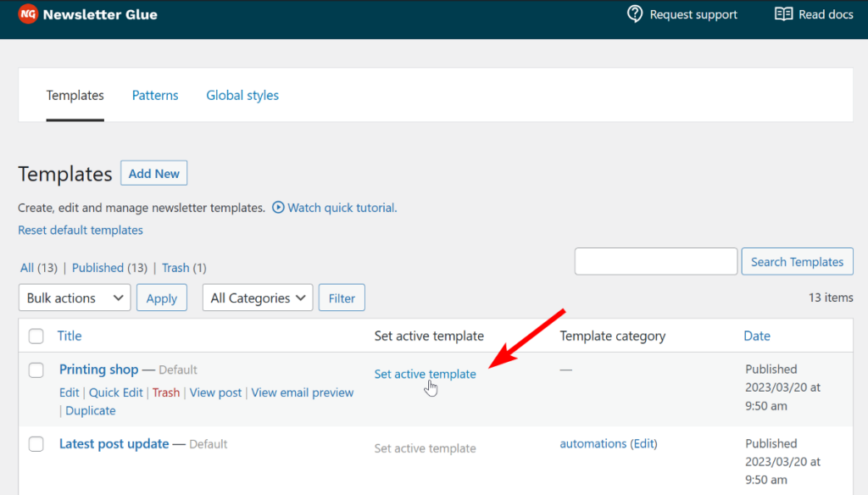Click the Add New button
The height and width of the screenshot is (495, 868).
(153, 173)
